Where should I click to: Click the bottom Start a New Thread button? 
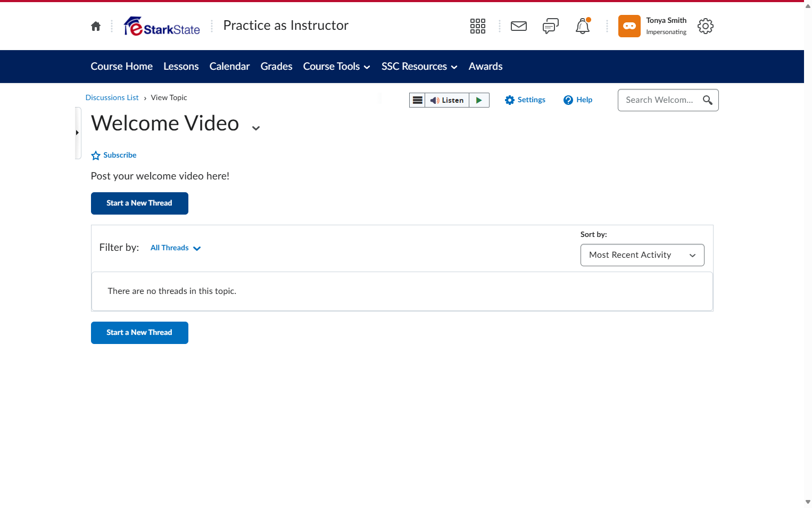(139, 333)
